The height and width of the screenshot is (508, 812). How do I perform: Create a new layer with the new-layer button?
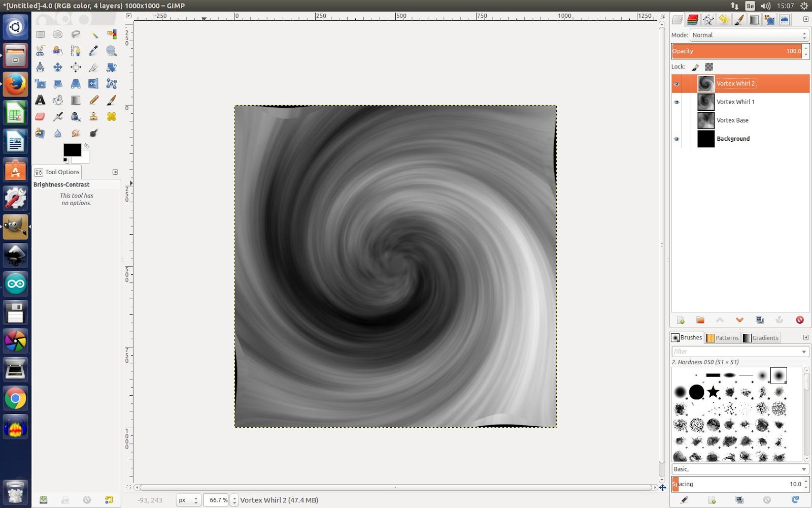[x=681, y=320]
